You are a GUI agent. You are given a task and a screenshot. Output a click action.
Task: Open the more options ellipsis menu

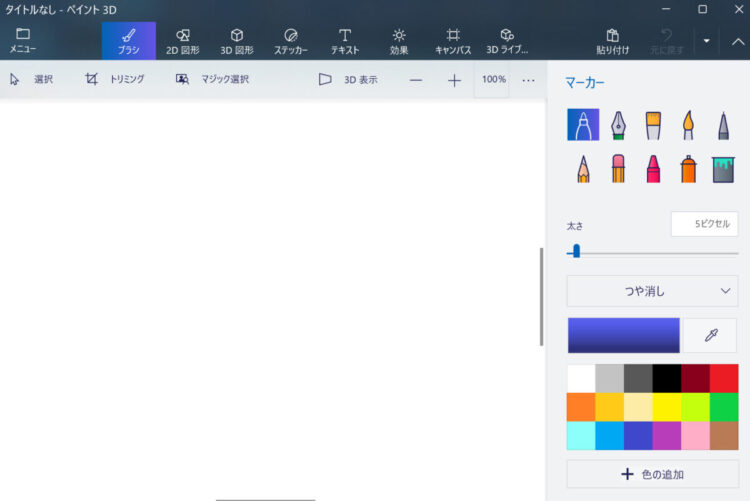(x=528, y=80)
